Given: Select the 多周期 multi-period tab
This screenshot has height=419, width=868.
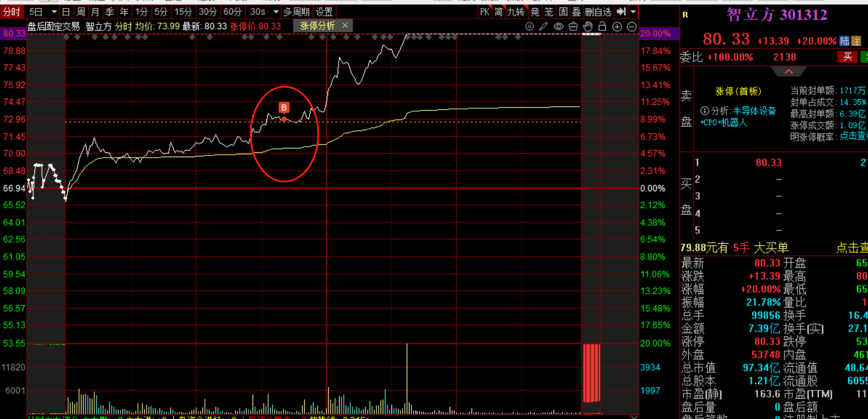Looking at the screenshot, I should [297, 12].
